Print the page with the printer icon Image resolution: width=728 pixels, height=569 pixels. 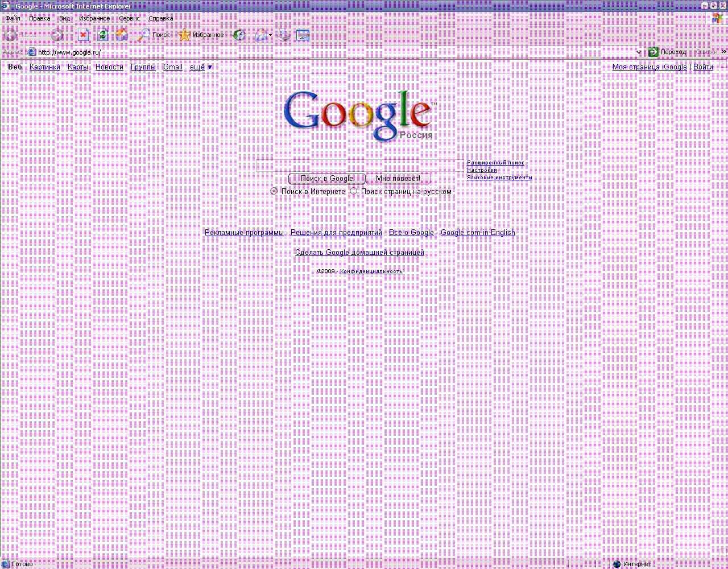pyautogui.click(x=284, y=35)
